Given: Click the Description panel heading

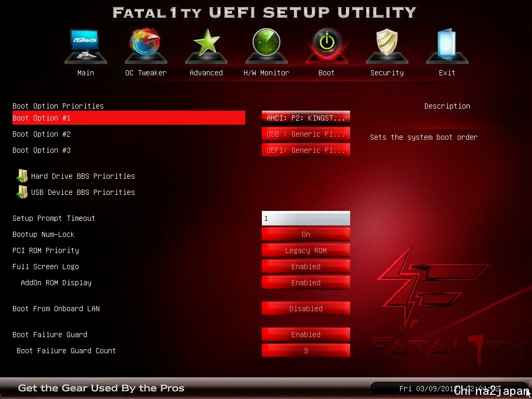Looking at the screenshot, I should pyautogui.click(x=447, y=106).
